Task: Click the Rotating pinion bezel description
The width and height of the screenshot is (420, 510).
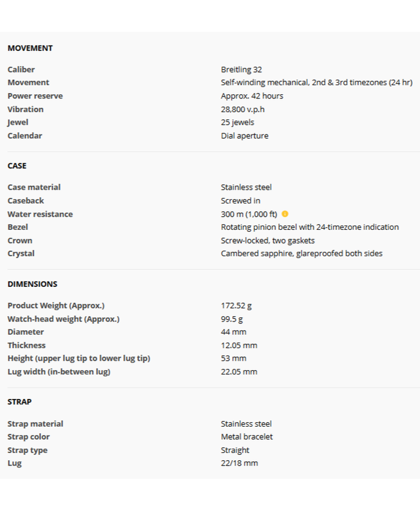Action: tap(310, 227)
